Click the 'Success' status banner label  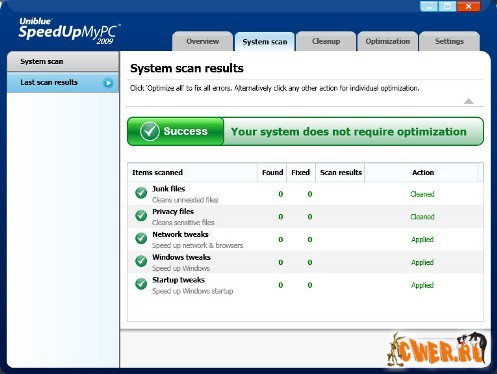click(x=185, y=131)
